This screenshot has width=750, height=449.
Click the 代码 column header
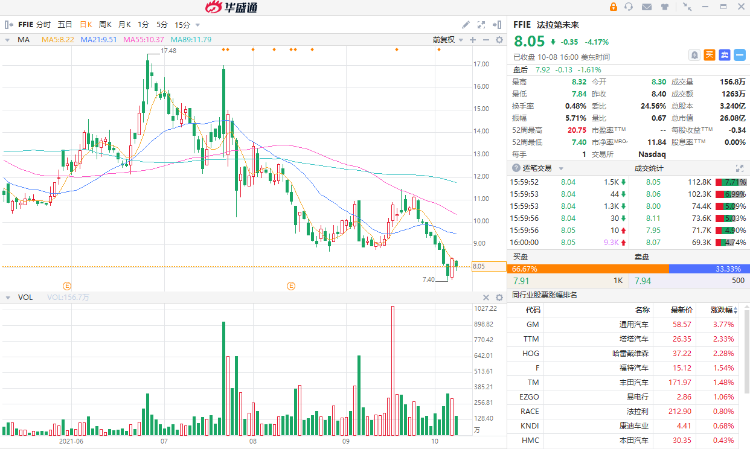(532, 310)
